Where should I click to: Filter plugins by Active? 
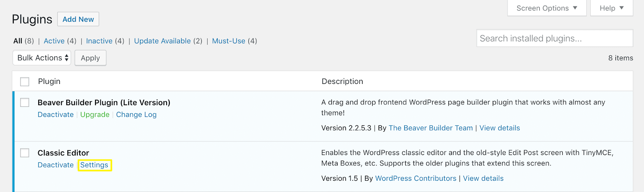tap(54, 41)
